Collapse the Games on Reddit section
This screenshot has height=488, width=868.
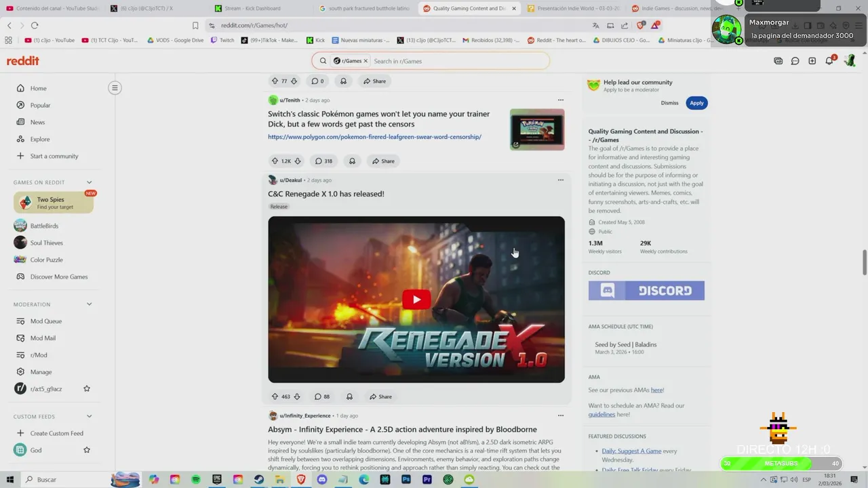tap(89, 182)
